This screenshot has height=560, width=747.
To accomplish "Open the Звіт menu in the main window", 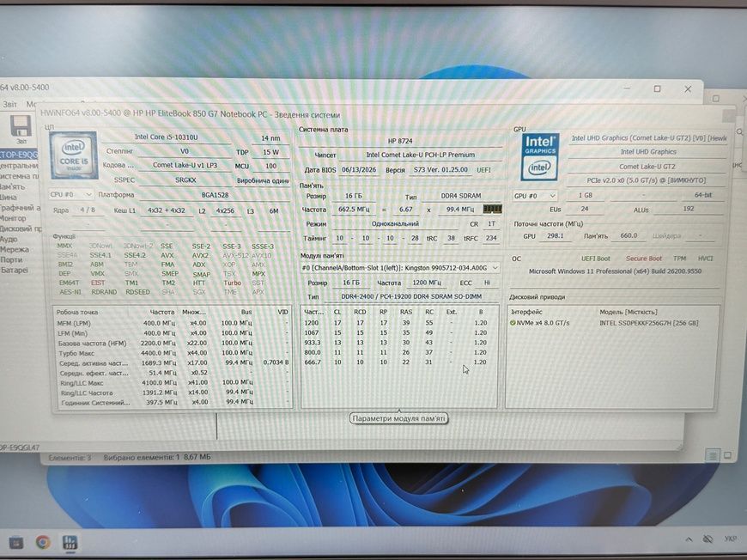I will tap(10, 104).
